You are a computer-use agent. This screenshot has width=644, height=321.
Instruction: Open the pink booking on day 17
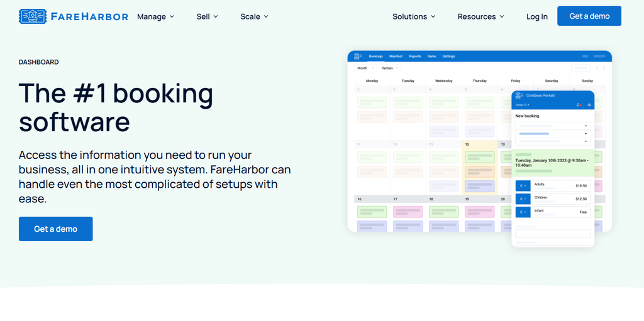[408, 212]
